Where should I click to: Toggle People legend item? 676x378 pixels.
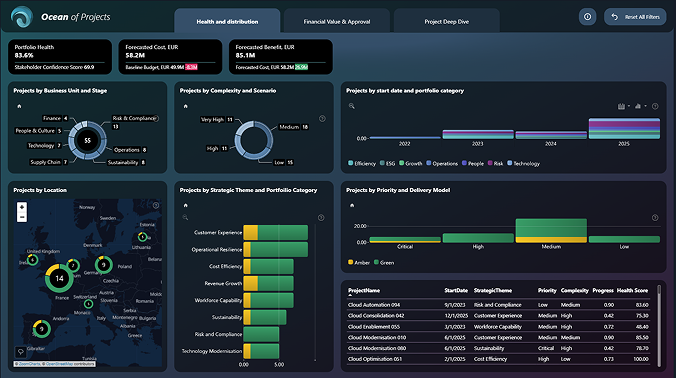(x=473, y=163)
